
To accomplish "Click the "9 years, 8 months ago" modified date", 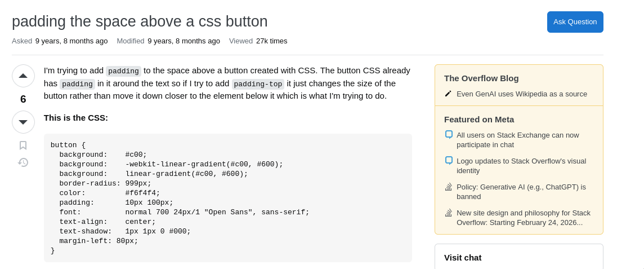I will tap(184, 41).
